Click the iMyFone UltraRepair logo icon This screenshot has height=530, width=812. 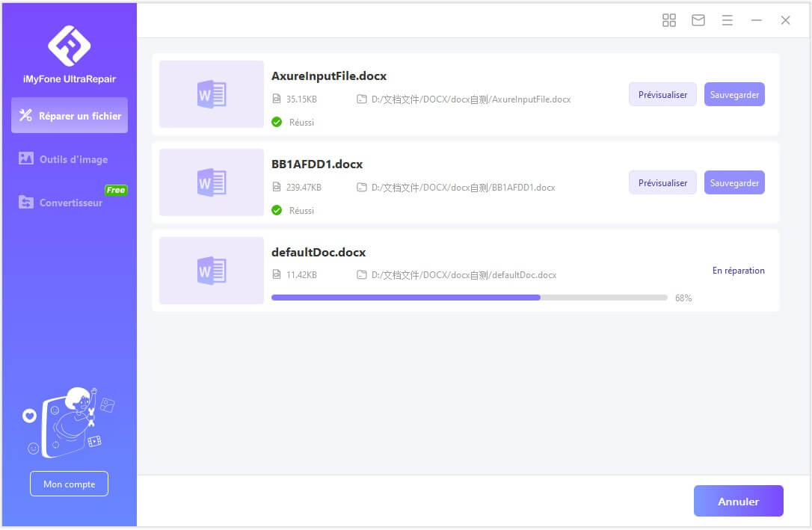(x=69, y=45)
